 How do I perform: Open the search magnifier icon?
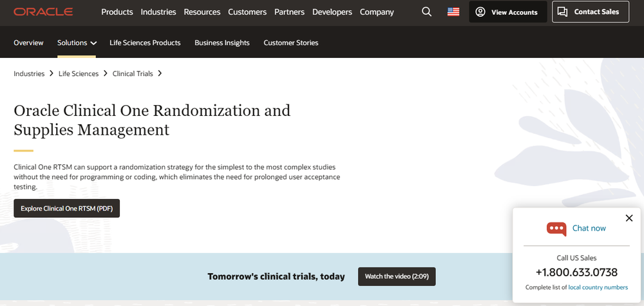[x=427, y=12]
